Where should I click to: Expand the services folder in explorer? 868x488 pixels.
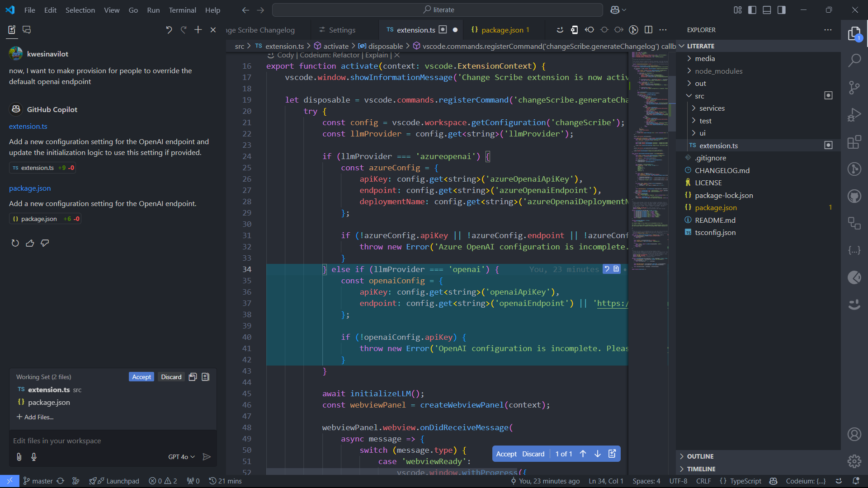[x=712, y=108]
